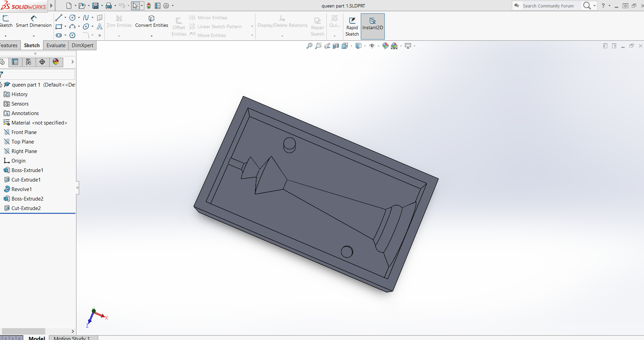Expand the Spline tool dropdown arrow
The width and height of the screenshot is (644, 340).
pos(92,18)
